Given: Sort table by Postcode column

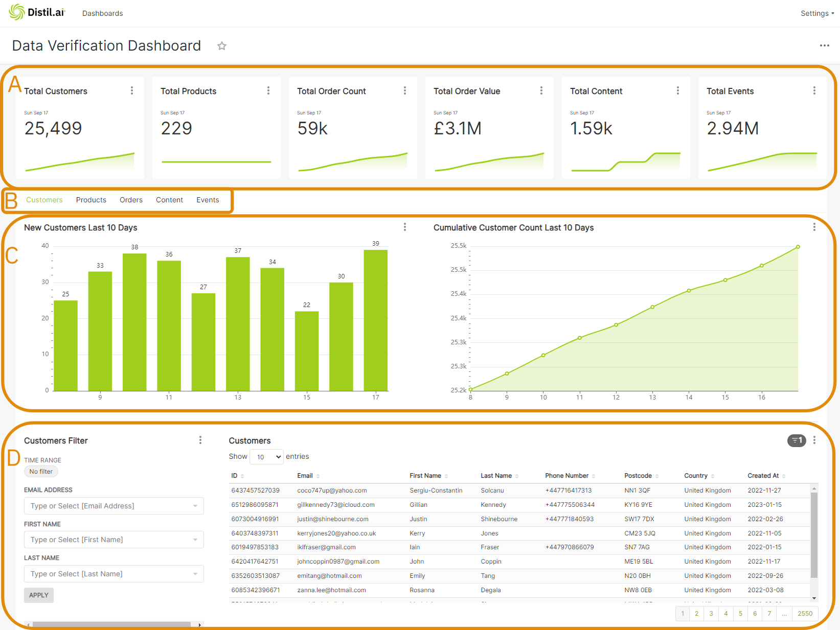Looking at the screenshot, I should [641, 476].
